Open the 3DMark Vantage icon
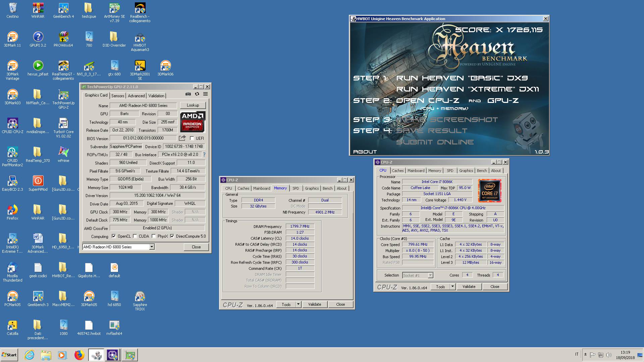 pyautogui.click(x=12, y=70)
